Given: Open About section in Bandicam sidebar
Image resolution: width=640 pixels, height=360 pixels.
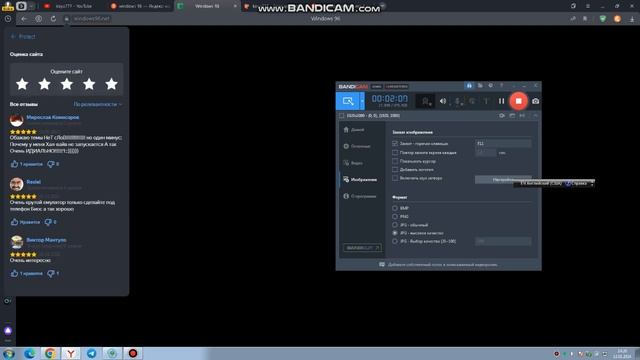Looking at the screenshot, I should (360, 196).
